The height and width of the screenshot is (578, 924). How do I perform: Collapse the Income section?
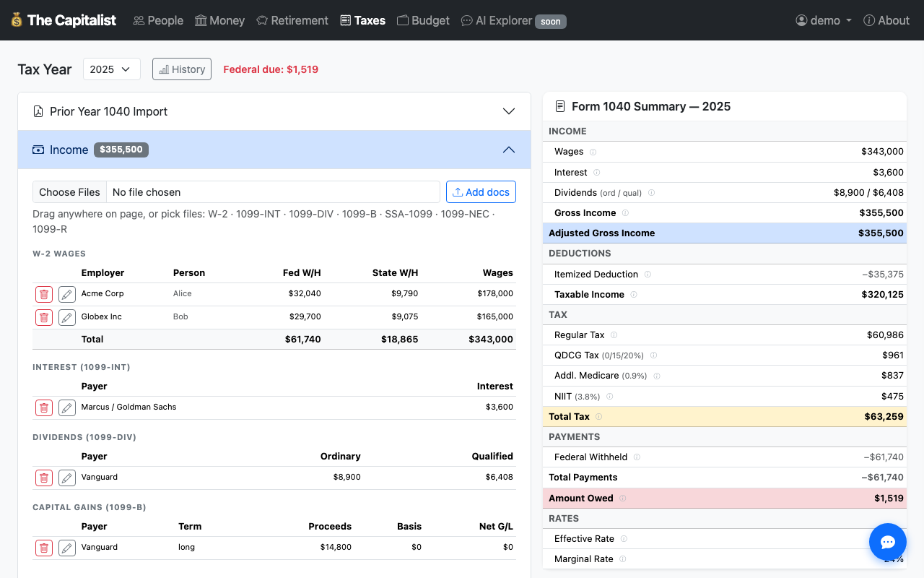509,150
